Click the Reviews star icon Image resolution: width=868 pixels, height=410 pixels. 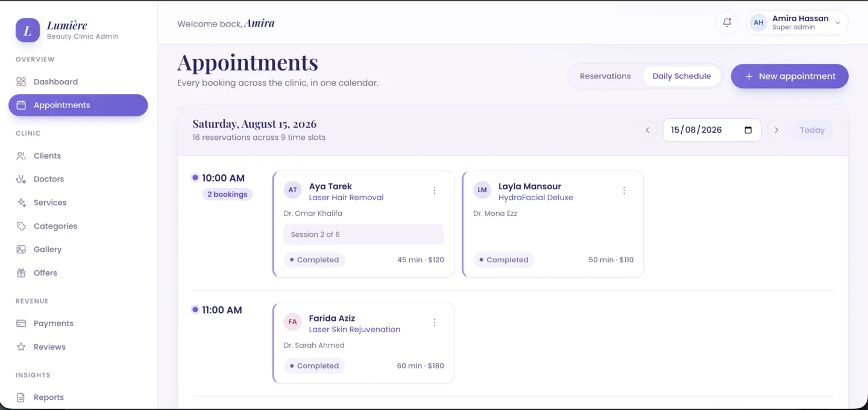pos(21,347)
